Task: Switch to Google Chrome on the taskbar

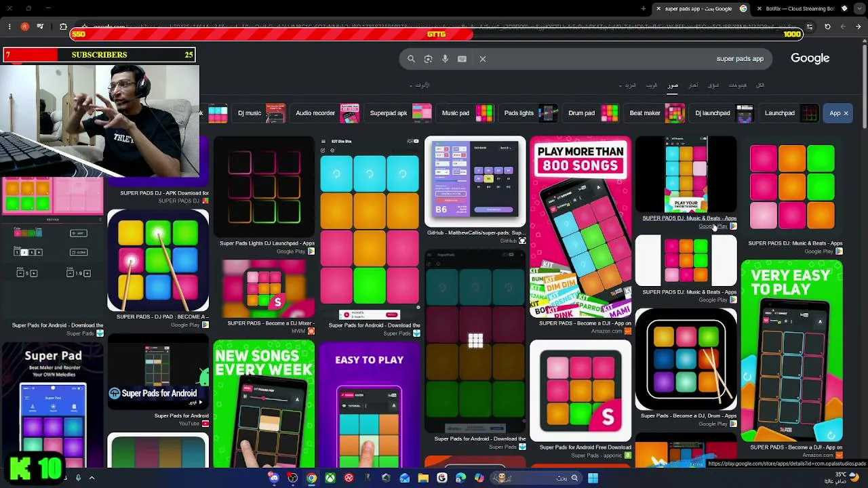Action: tap(311, 478)
